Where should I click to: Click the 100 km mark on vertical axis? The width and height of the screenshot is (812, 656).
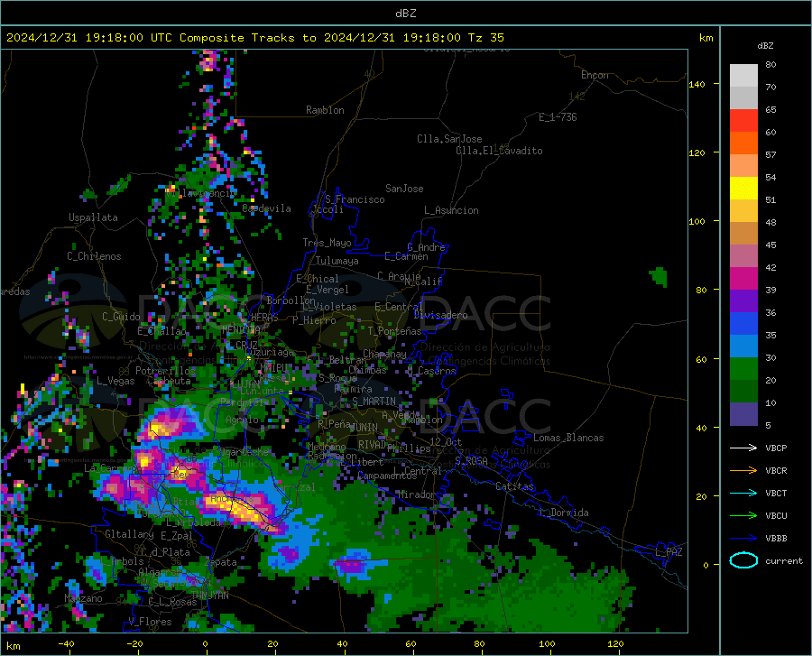point(697,221)
